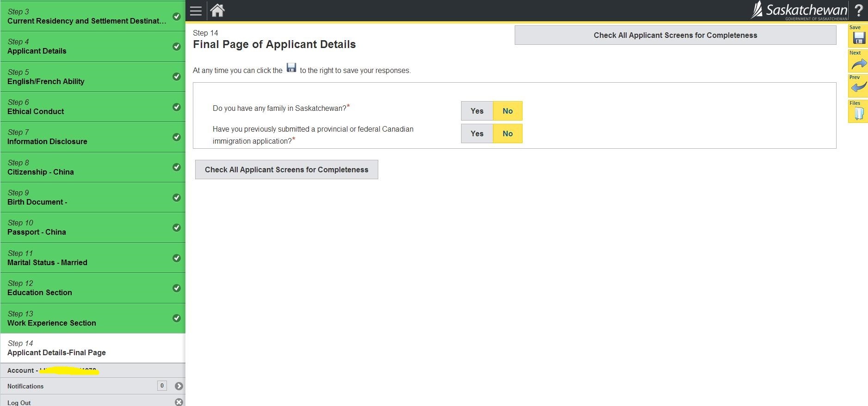868x406 pixels.
Task: Choose Yes for previous immigration application
Action: pyautogui.click(x=477, y=133)
